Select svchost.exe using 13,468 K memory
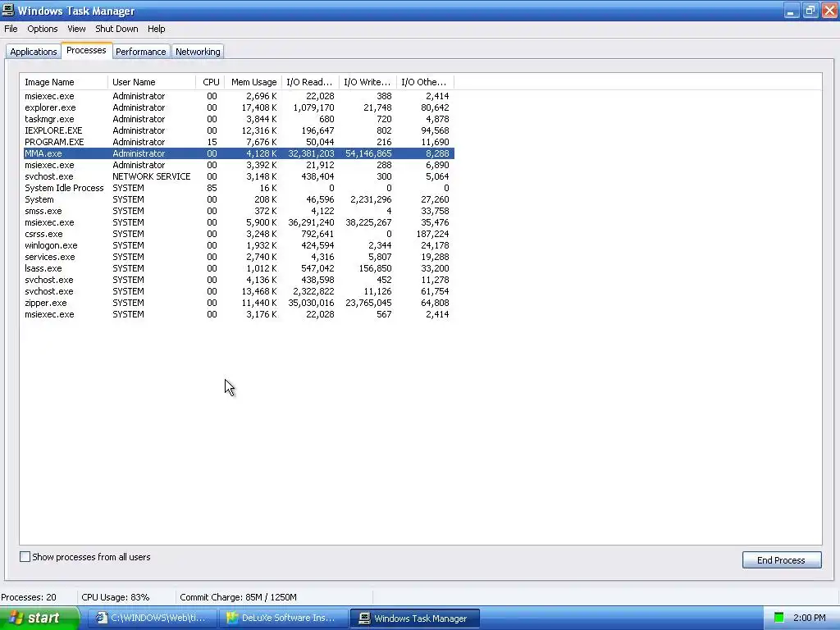 click(x=237, y=291)
